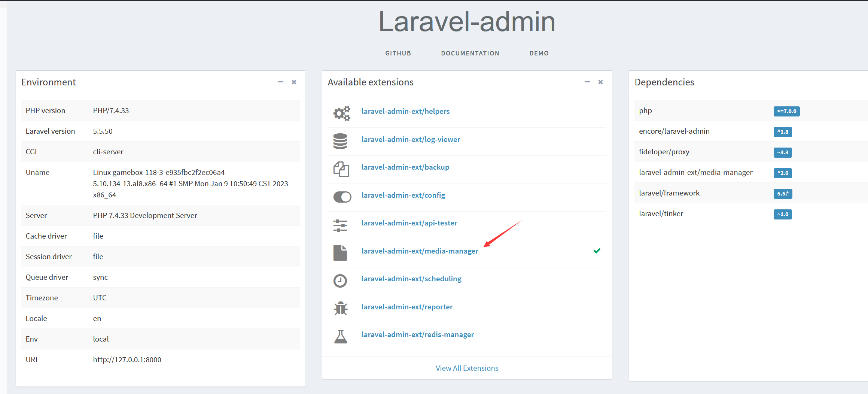The width and height of the screenshot is (868, 394).
Task: Click the encore/laravel-admin dependency name
Action: point(674,131)
